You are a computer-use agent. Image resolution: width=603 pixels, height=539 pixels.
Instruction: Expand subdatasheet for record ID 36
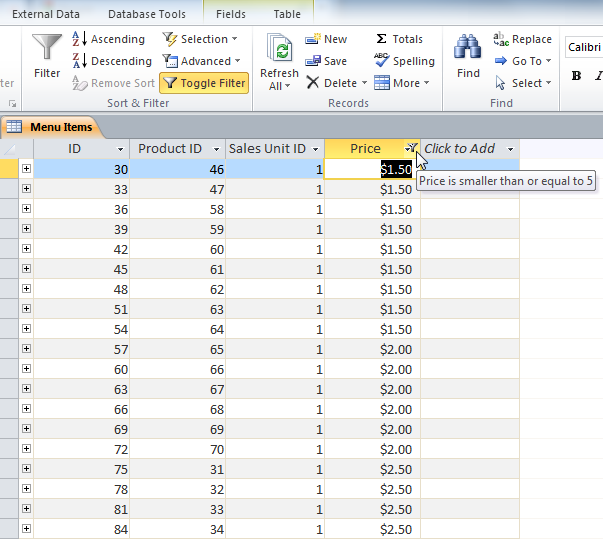pyautogui.click(x=26, y=208)
